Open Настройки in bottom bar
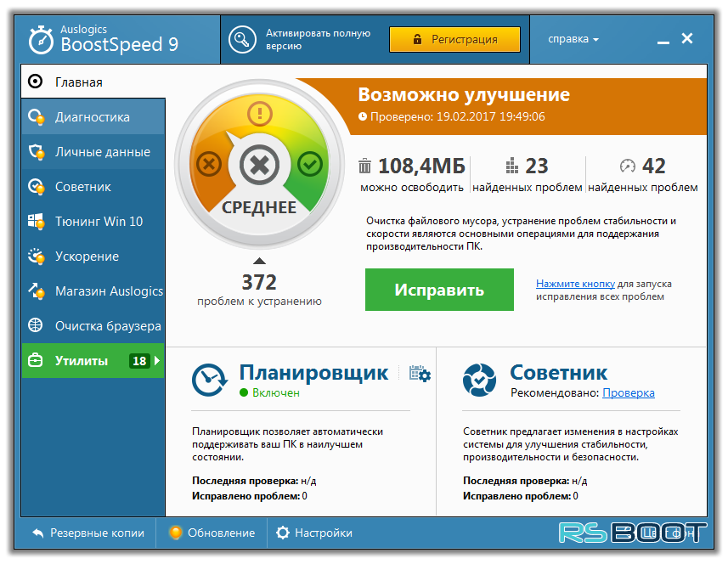 314,533
